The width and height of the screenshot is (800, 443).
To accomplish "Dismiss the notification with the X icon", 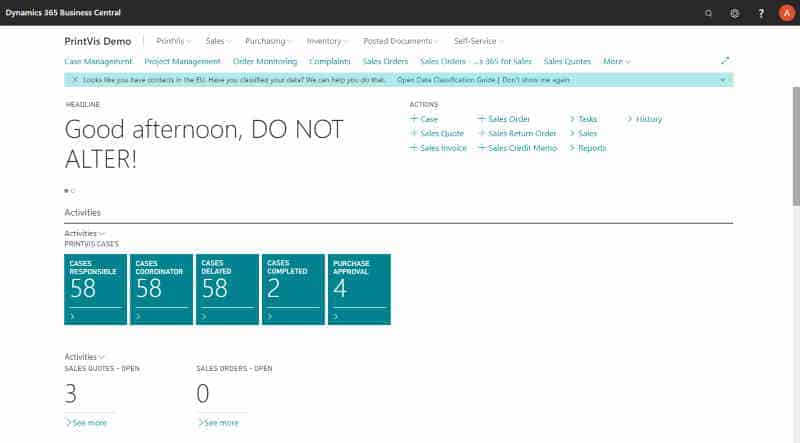I will 75,80.
